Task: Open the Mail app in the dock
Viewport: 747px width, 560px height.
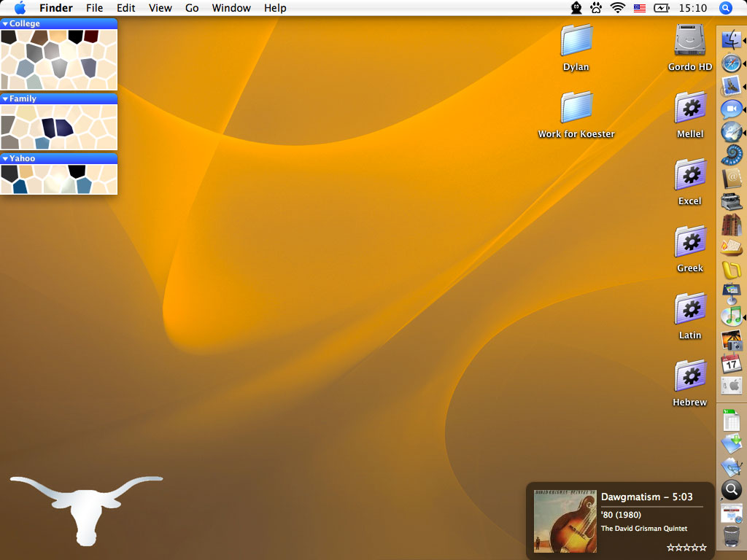Action: (731, 87)
